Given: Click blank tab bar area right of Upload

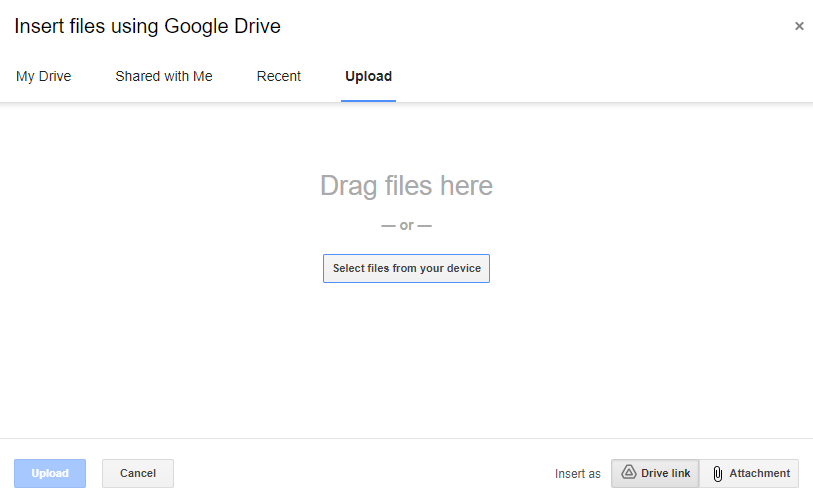Looking at the screenshot, I should [x=600, y=76].
